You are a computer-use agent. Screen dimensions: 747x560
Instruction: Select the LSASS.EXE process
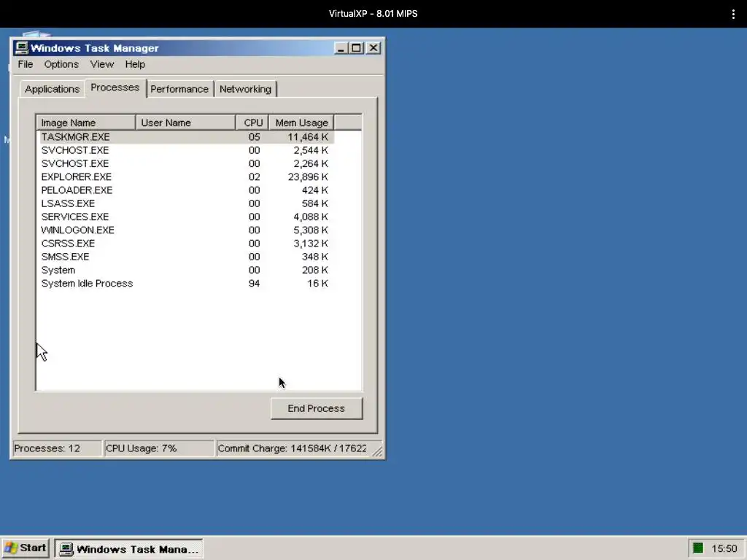[187, 204]
